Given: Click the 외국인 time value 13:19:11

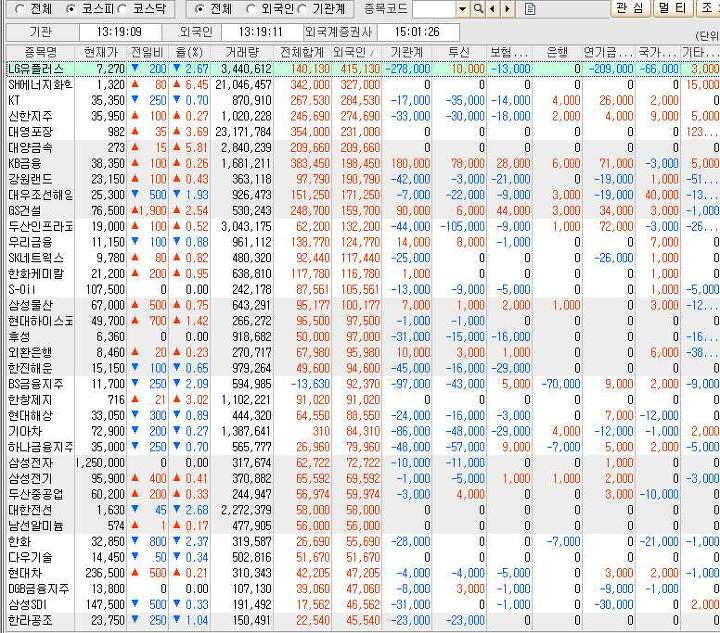Looking at the screenshot, I should click(x=260, y=32).
